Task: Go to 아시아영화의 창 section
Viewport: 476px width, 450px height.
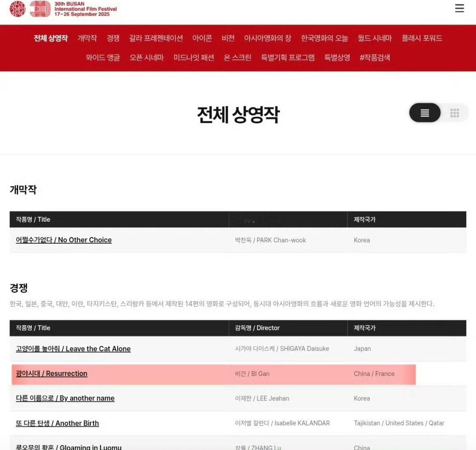Action: click(267, 38)
